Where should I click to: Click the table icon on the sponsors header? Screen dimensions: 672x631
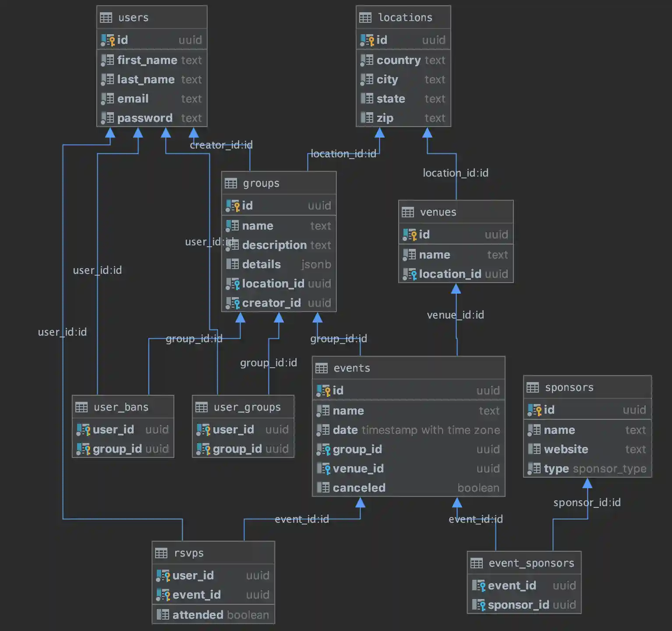(534, 387)
